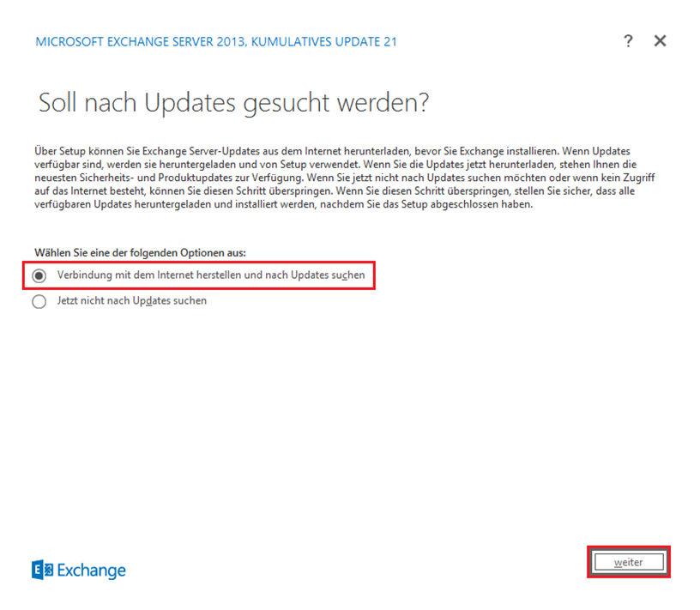700x610 pixels.
Task: Choose the "Jetzt nicht nach Updates suchen" radio button
Action: [39, 301]
